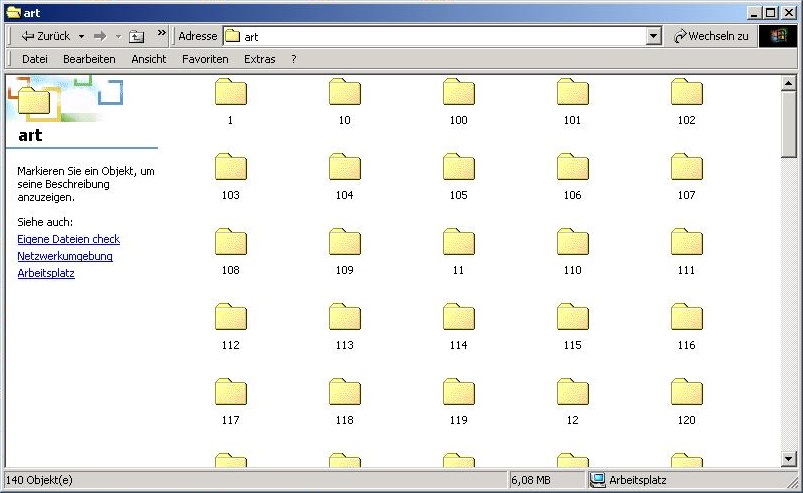Go up one folder level

[x=136, y=36]
